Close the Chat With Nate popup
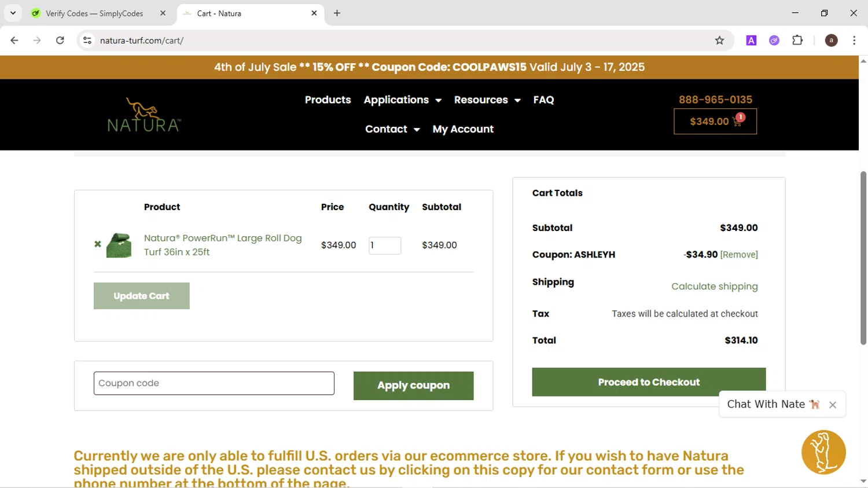This screenshot has height=488, width=868. point(833,405)
